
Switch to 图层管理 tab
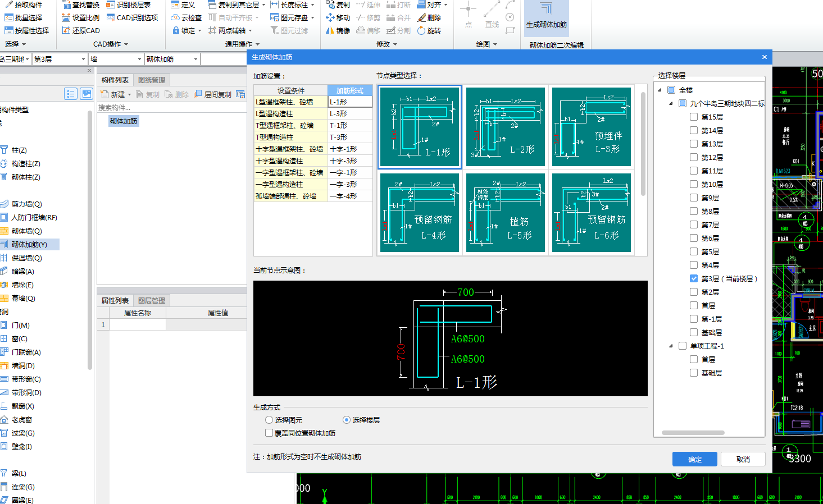point(152,300)
